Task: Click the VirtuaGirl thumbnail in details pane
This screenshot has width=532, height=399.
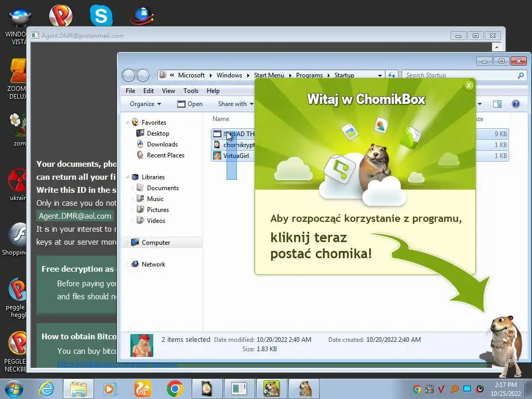Action: (x=142, y=345)
